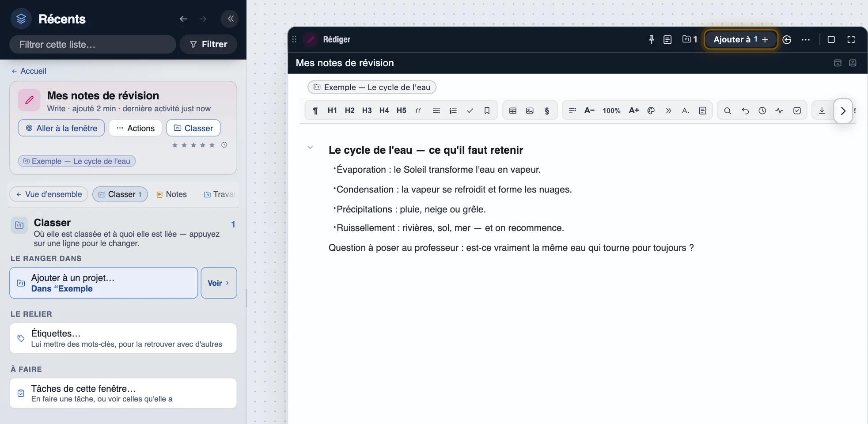Collapse the Récents sidebar with double chevron
The width and height of the screenshot is (868, 424).
(x=230, y=19)
